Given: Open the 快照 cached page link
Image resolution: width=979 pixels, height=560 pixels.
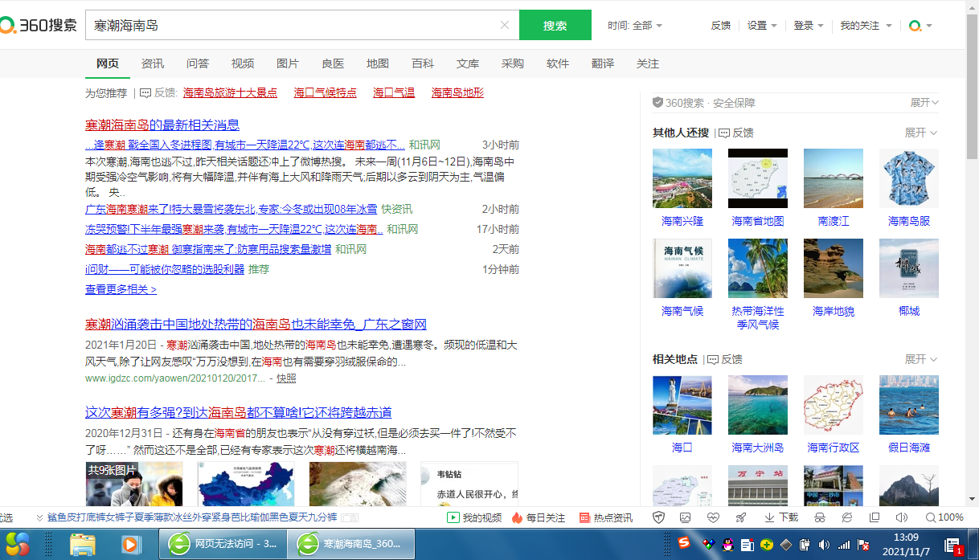Looking at the screenshot, I should click(x=286, y=378).
